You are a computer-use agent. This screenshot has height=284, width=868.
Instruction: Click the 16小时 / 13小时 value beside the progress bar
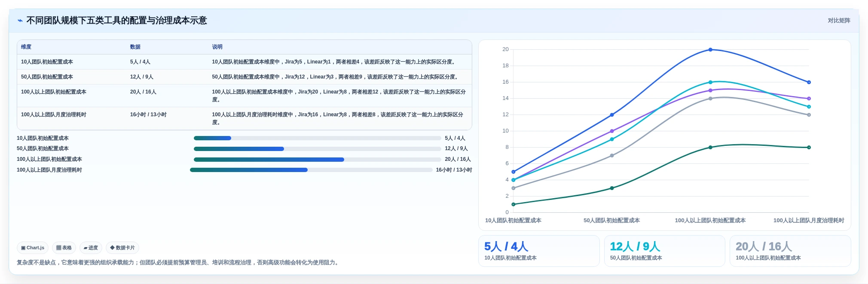pos(454,170)
